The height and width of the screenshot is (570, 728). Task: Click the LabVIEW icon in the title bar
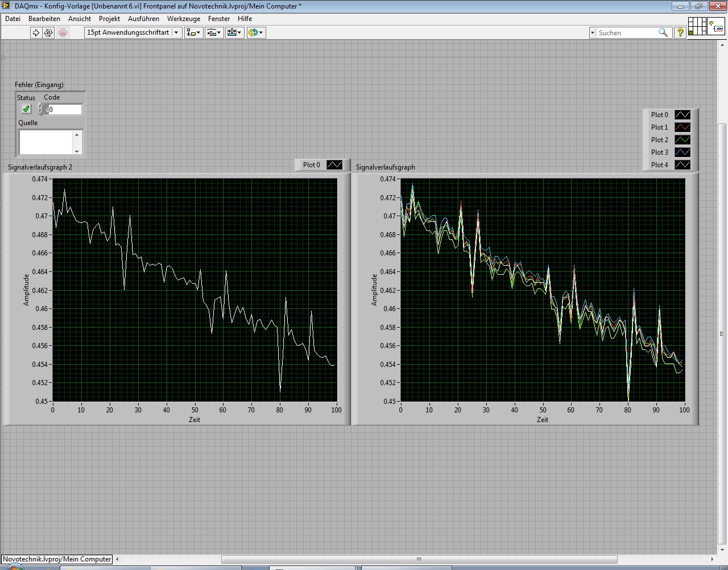pos(7,6)
